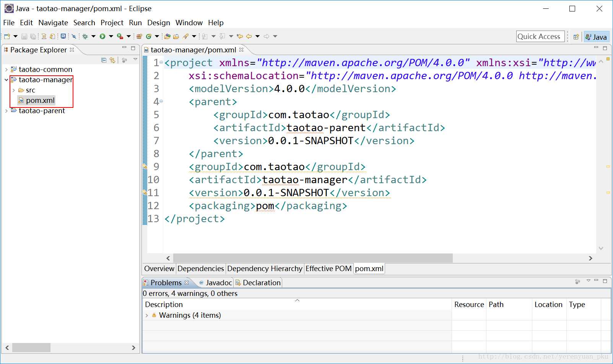Expand the taotao-parent project node
613x364 pixels.
tap(7, 111)
